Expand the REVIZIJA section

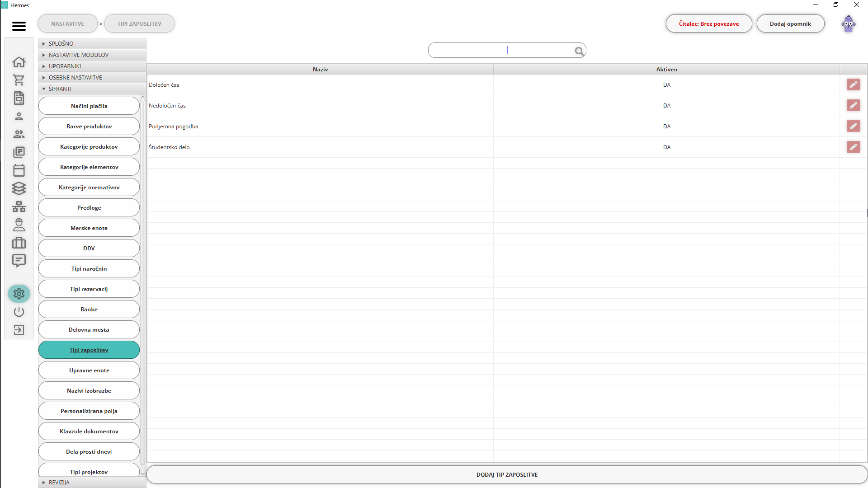click(x=92, y=482)
